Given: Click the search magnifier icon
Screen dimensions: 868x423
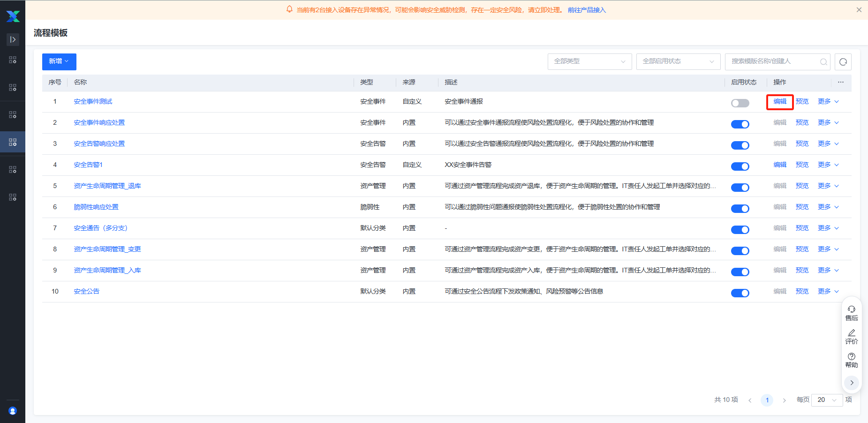Looking at the screenshot, I should [x=823, y=62].
